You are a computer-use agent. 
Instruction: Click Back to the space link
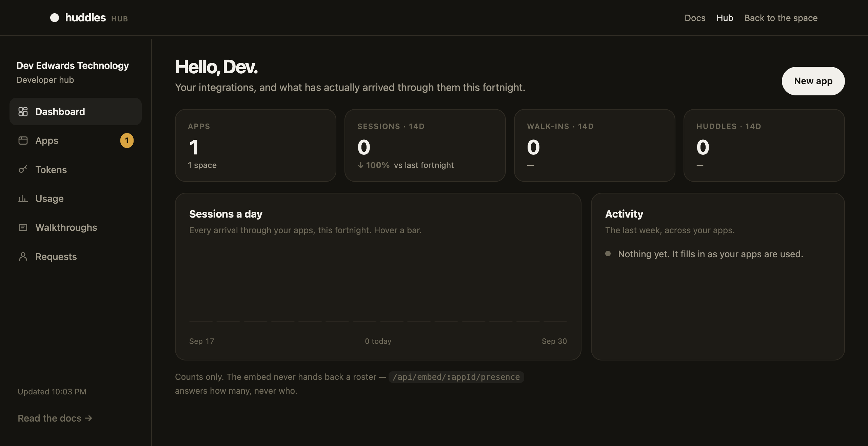point(781,18)
